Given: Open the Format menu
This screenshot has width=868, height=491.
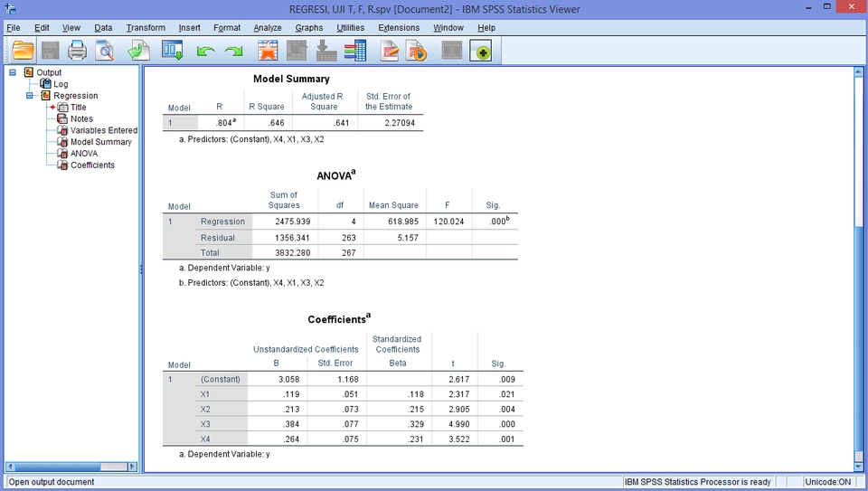Looking at the screenshot, I should tap(227, 28).
